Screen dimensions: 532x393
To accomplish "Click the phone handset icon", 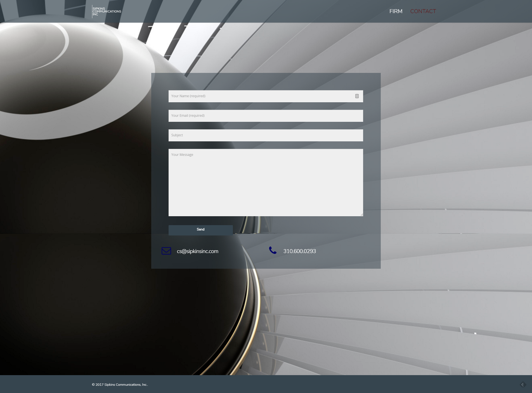I will coord(273,250).
